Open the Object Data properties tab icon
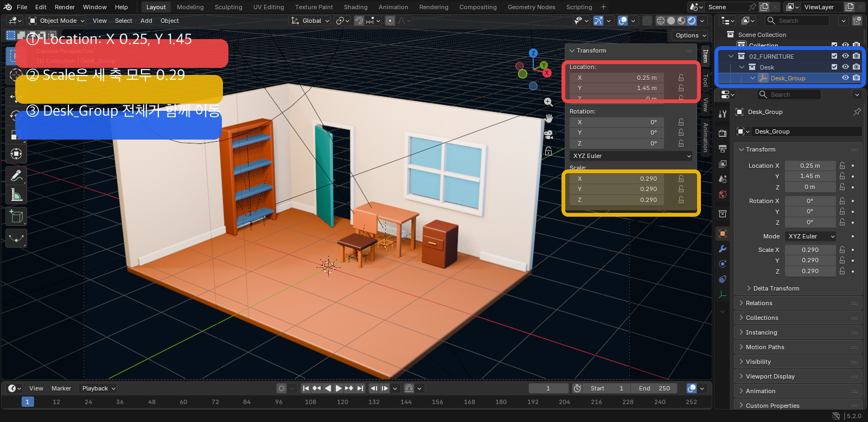868x422 pixels. [x=723, y=294]
